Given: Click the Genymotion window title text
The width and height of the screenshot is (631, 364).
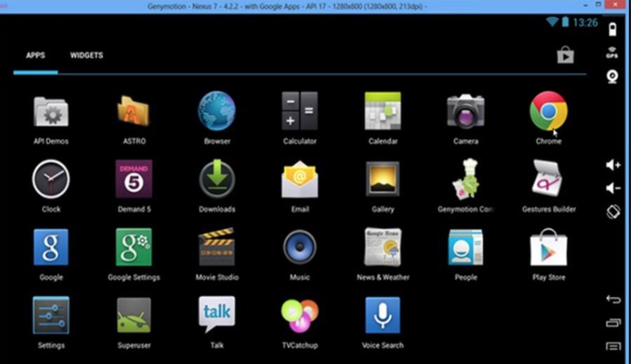Looking at the screenshot, I should tap(287, 6).
